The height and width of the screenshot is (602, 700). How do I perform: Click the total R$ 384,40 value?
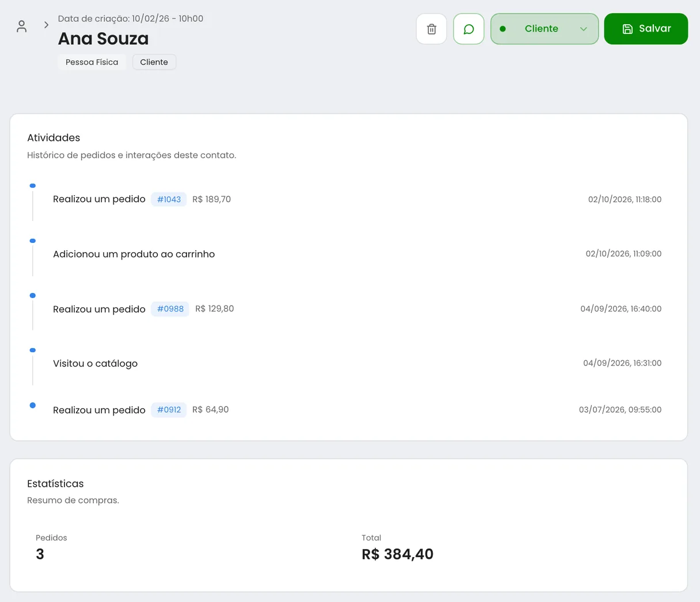tap(398, 554)
